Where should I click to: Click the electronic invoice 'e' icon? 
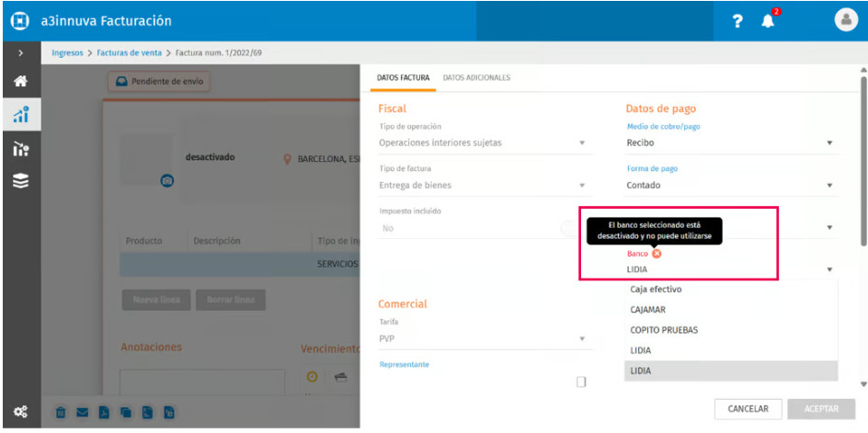pos(170,412)
